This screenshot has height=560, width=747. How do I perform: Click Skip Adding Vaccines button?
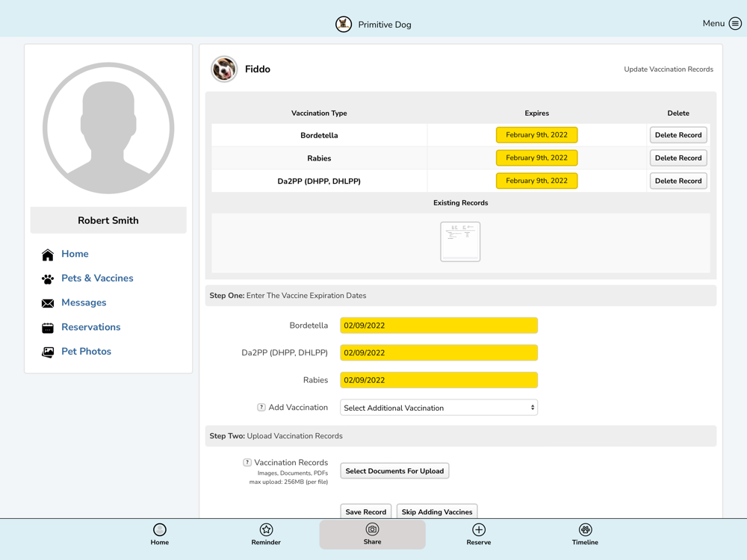437,511
